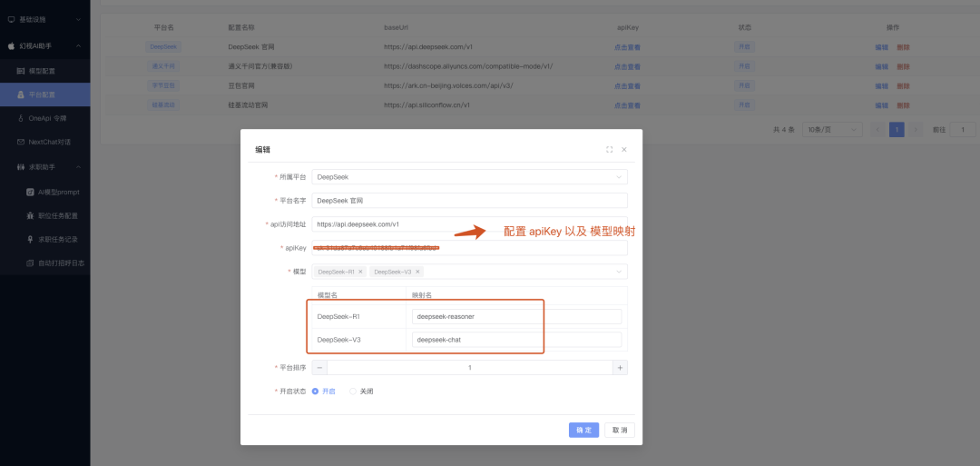Screen dimensions: 980x466
Task: Click the NextChat对话 envelope icon
Action: (21, 142)
